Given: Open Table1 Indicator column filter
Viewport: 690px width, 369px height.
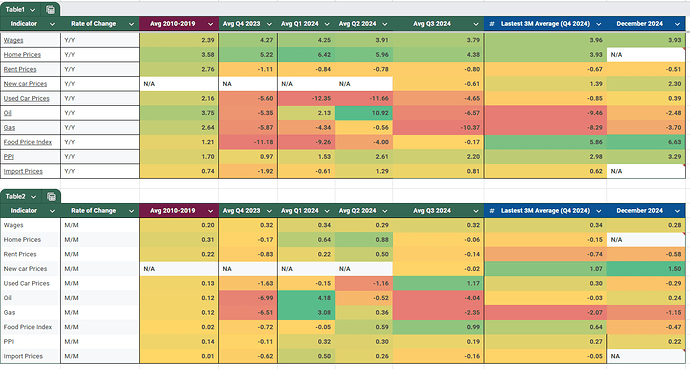Looking at the screenshot, I should 52,24.
